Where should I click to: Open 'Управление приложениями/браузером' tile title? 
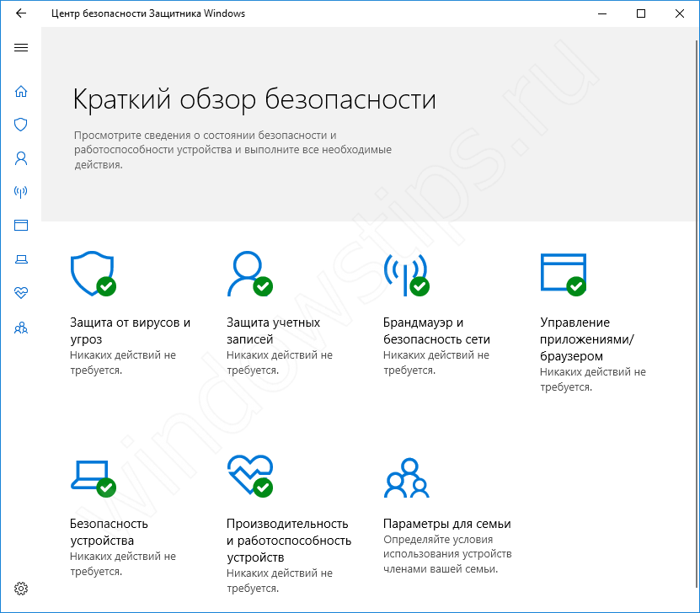click(586, 339)
